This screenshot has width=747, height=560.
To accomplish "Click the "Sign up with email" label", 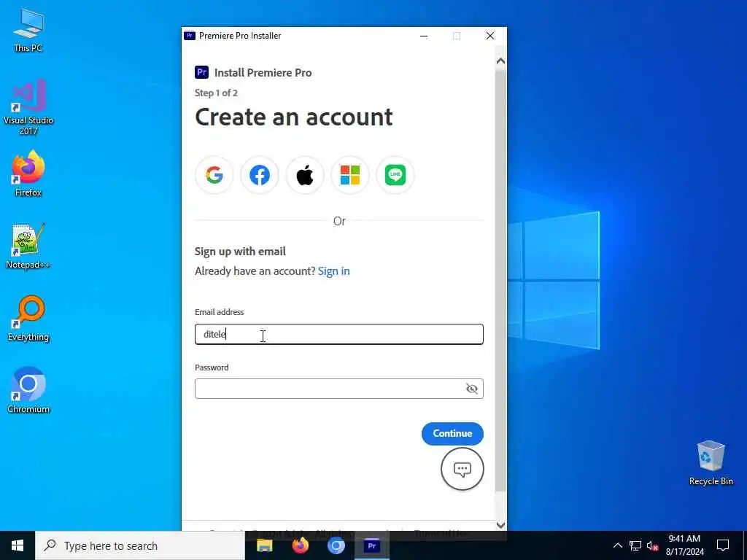I will click(240, 252).
